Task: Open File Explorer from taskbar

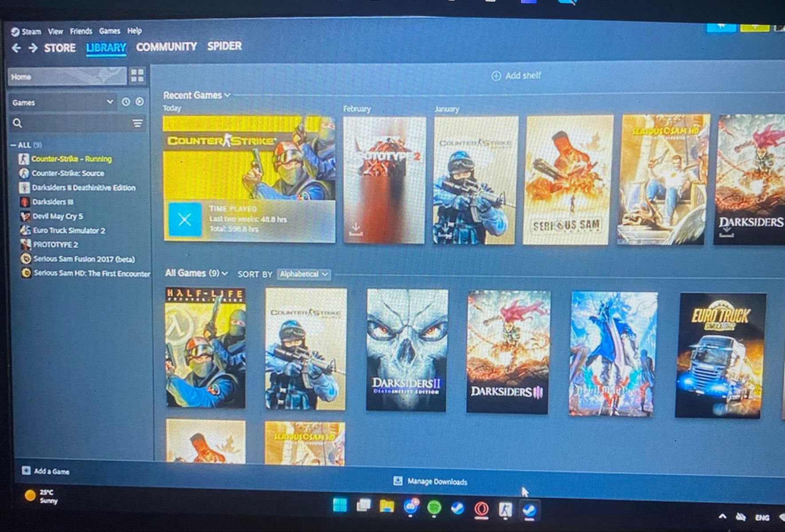Action: [x=387, y=506]
